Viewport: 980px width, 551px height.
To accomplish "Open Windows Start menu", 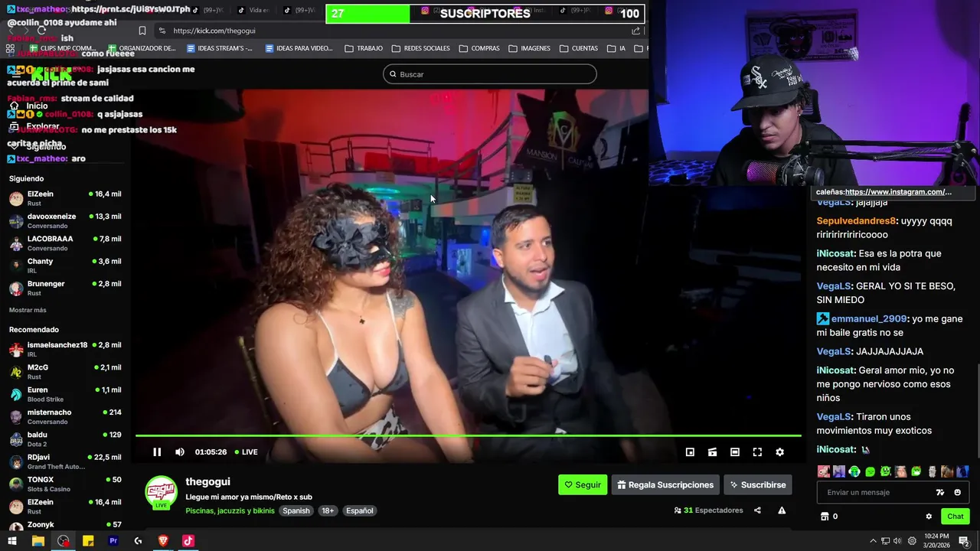I will coord(11,541).
